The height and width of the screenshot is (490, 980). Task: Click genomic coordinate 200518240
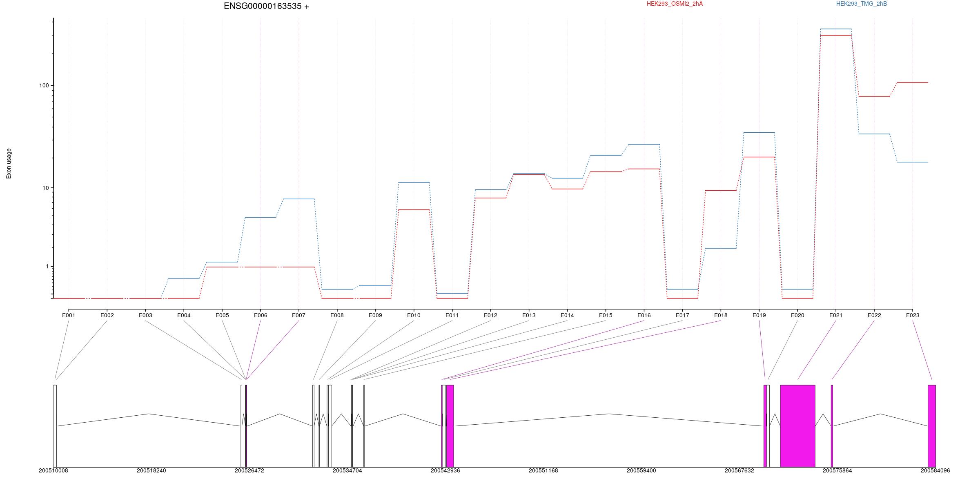pyautogui.click(x=151, y=471)
